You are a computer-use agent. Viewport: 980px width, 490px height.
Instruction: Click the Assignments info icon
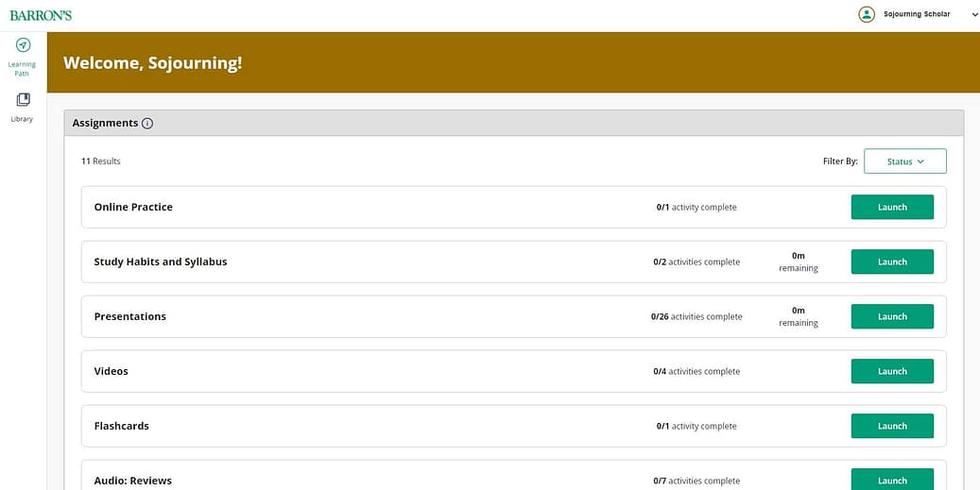pyautogui.click(x=147, y=124)
